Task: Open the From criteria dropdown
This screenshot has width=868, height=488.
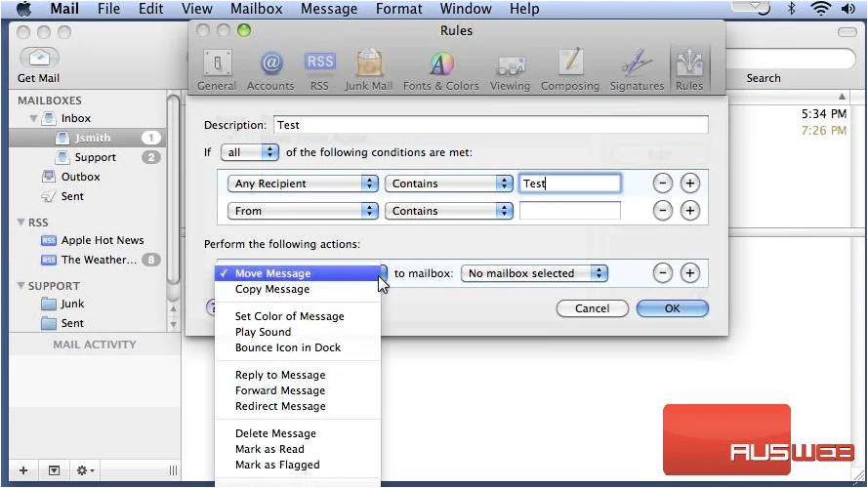Action: [x=303, y=210]
